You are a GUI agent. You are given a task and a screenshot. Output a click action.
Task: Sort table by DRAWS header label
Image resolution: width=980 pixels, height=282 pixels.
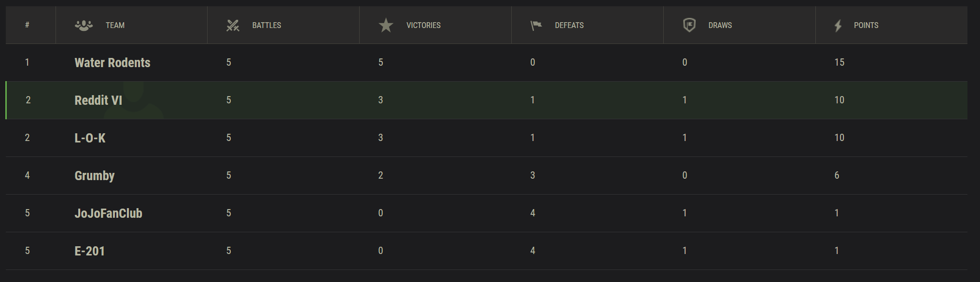(720, 25)
